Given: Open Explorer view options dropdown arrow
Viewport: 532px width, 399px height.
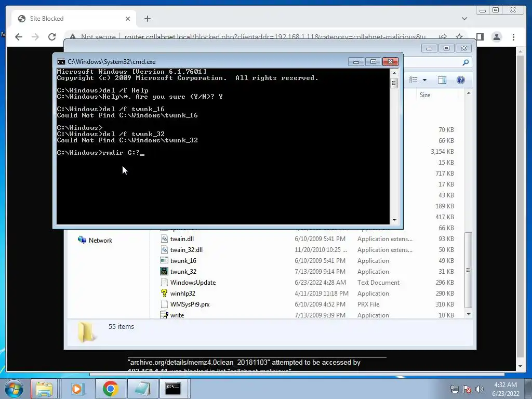Looking at the screenshot, I should (x=424, y=80).
